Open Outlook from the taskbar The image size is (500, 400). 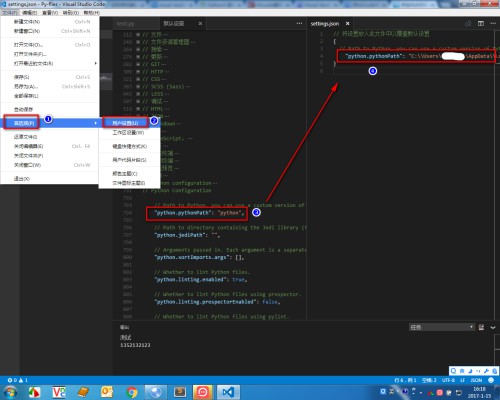click(107, 392)
